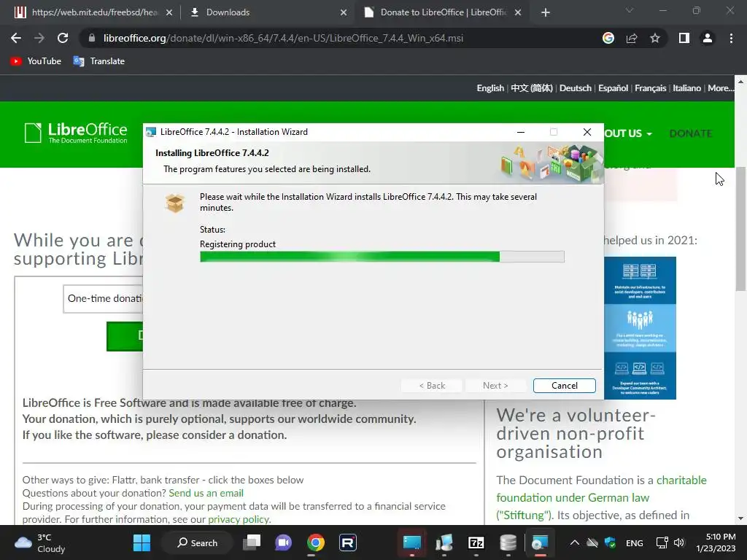This screenshot has height=560, width=747.
Task: Open the Chrome three-dot menu
Action: tap(731, 38)
